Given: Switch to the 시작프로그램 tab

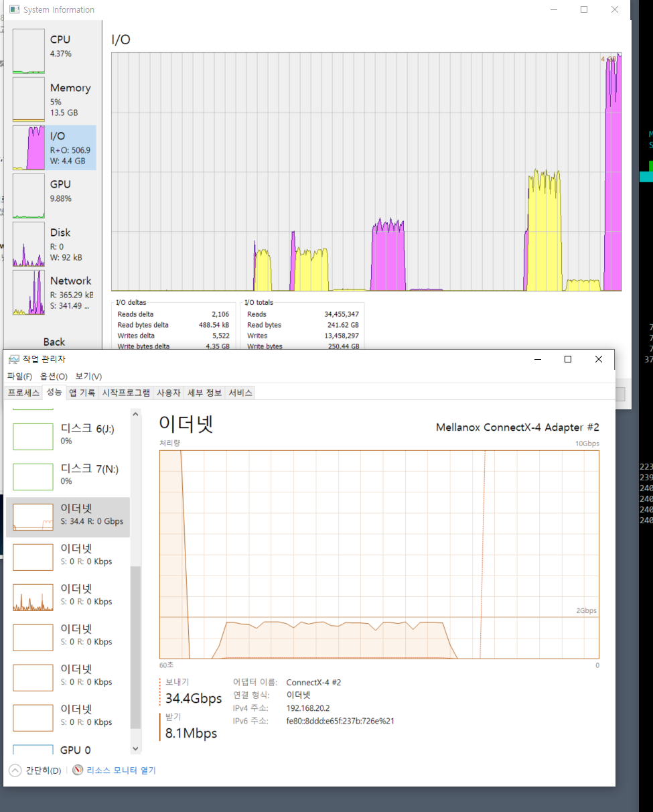Looking at the screenshot, I should 126,393.
